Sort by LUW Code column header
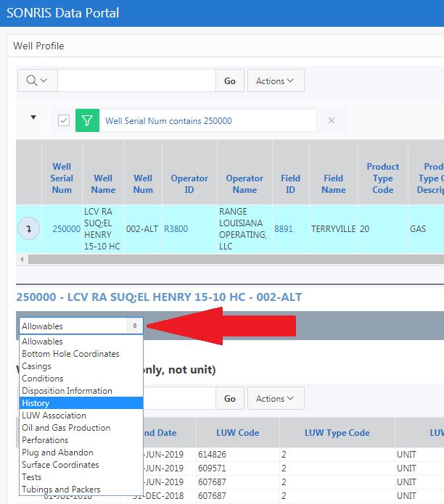Image resolution: width=444 pixels, height=504 pixels. 238,433
